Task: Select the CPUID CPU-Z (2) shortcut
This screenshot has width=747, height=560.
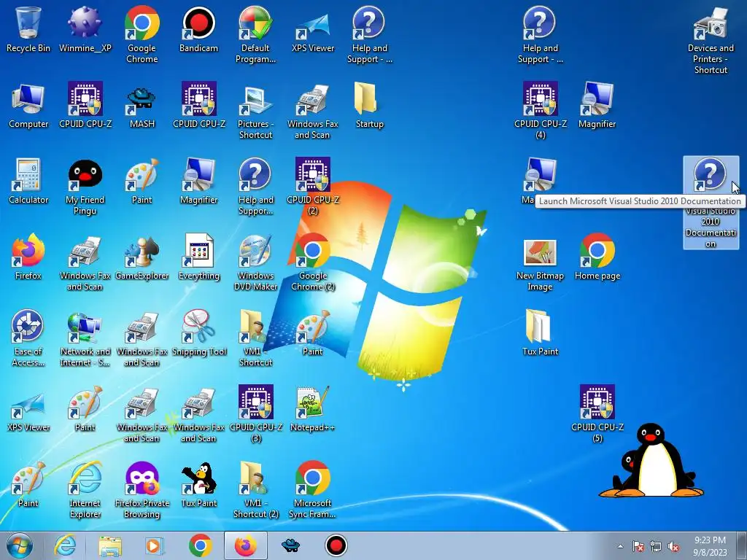Action: [x=312, y=187]
